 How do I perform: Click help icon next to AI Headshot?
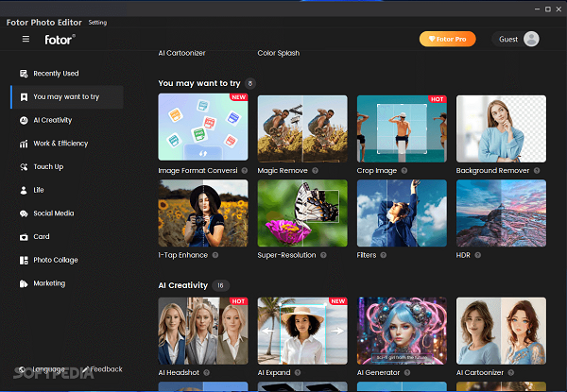coord(206,372)
